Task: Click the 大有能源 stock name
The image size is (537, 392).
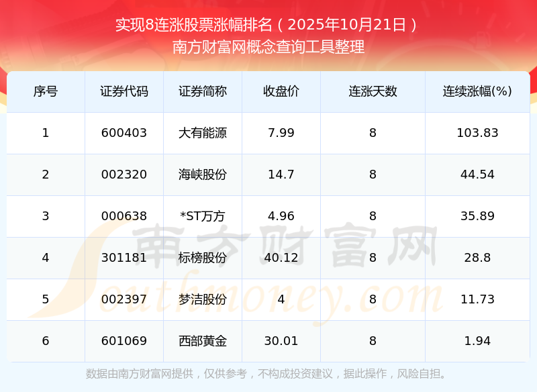Action: tap(203, 133)
